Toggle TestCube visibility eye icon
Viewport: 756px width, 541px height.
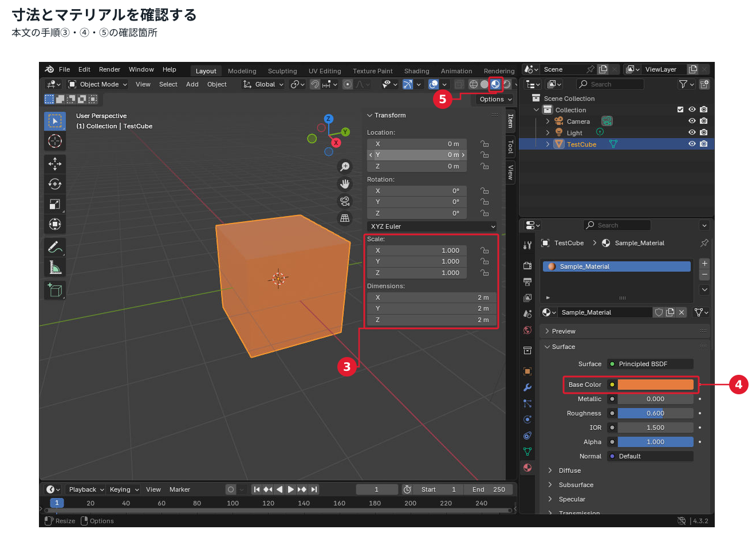pos(692,144)
